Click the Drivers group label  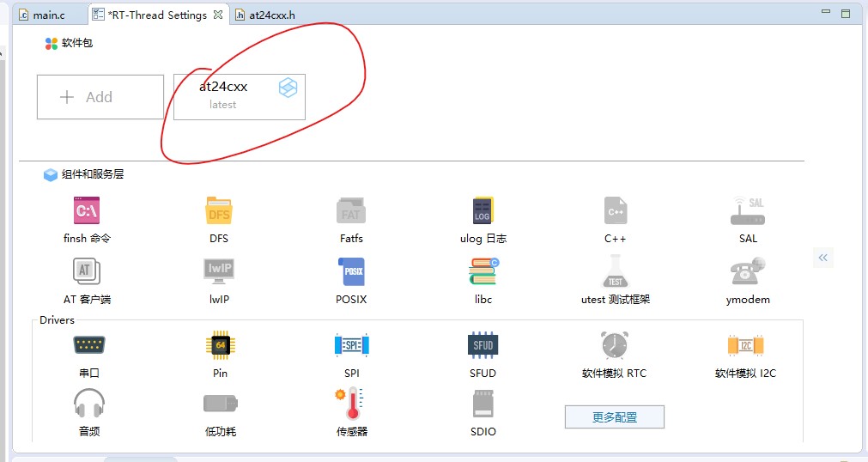57,320
